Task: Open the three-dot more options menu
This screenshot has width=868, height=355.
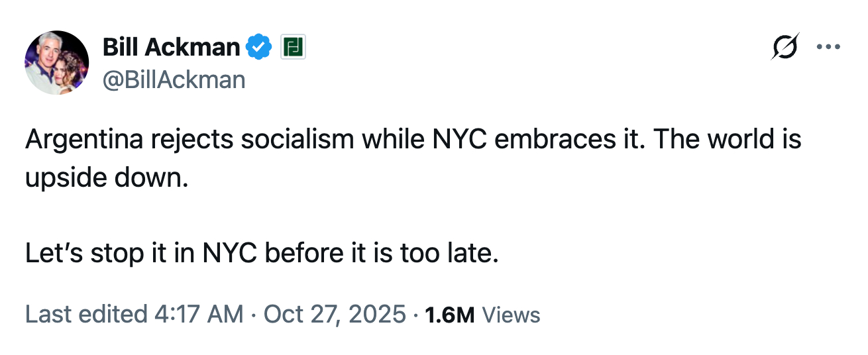Action: (828, 47)
